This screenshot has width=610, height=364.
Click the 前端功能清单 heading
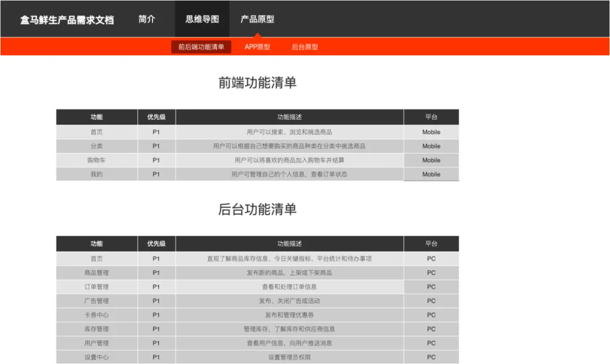[257, 82]
